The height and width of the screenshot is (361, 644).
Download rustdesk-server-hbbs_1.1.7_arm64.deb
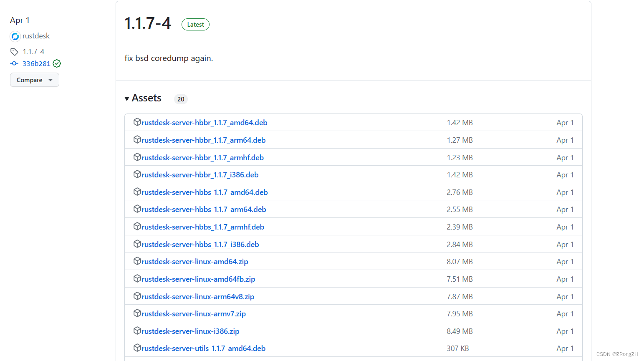204,210
